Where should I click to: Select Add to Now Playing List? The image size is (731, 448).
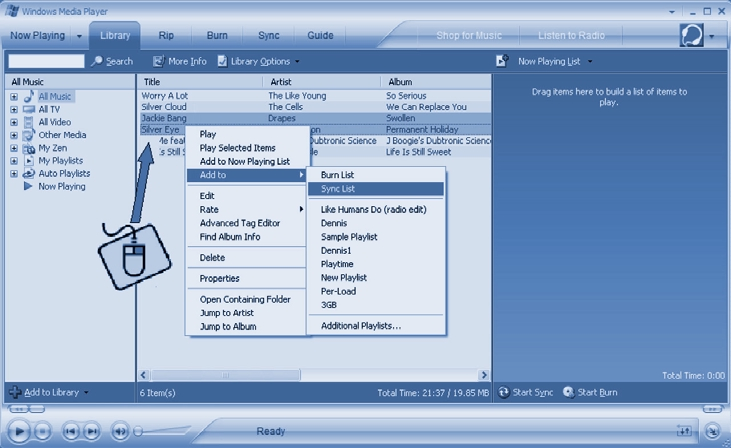pyautogui.click(x=246, y=161)
